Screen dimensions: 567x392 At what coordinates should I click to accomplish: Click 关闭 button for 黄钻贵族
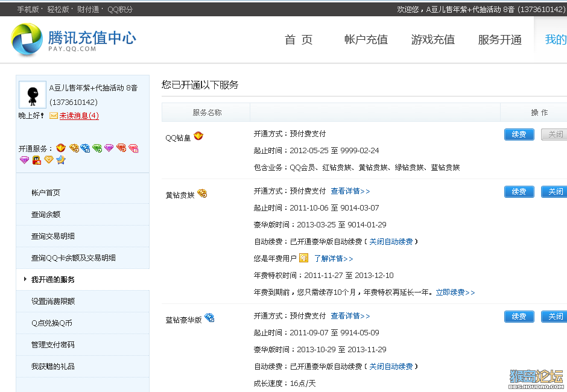coord(554,192)
